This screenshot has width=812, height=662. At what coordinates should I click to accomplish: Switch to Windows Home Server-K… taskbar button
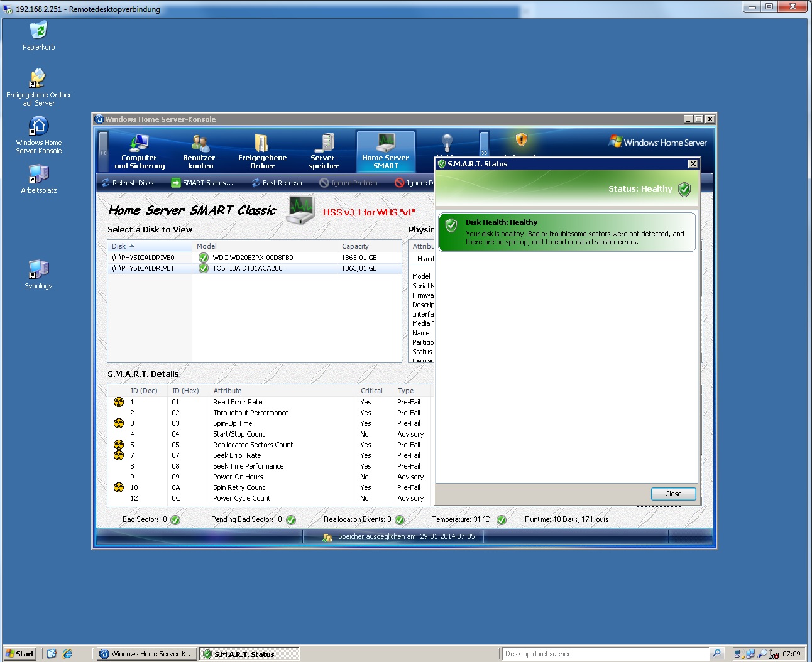click(146, 654)
